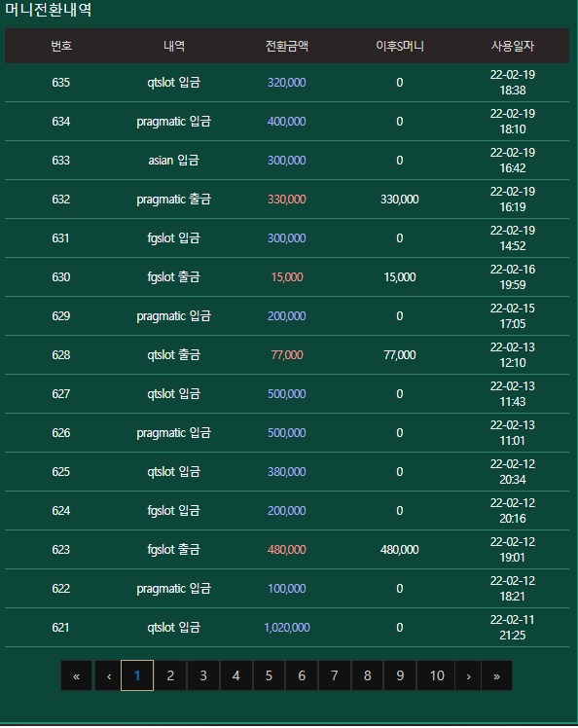Viewport: 578px width, 728px height.
Task: Click the 번호 column header
Action: click(61, 46)
